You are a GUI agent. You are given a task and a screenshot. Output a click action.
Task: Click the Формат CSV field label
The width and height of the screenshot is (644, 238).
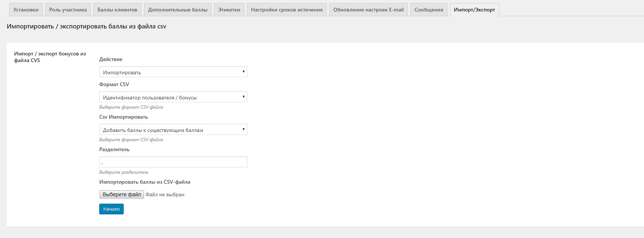pos(114,84)
